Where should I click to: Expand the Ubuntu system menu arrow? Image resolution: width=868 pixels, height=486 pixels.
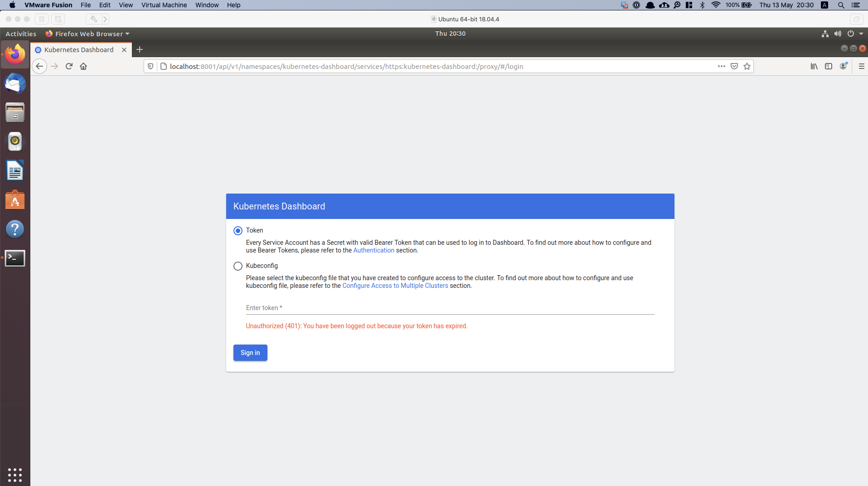pyautogui.click(x=861, y=34)
